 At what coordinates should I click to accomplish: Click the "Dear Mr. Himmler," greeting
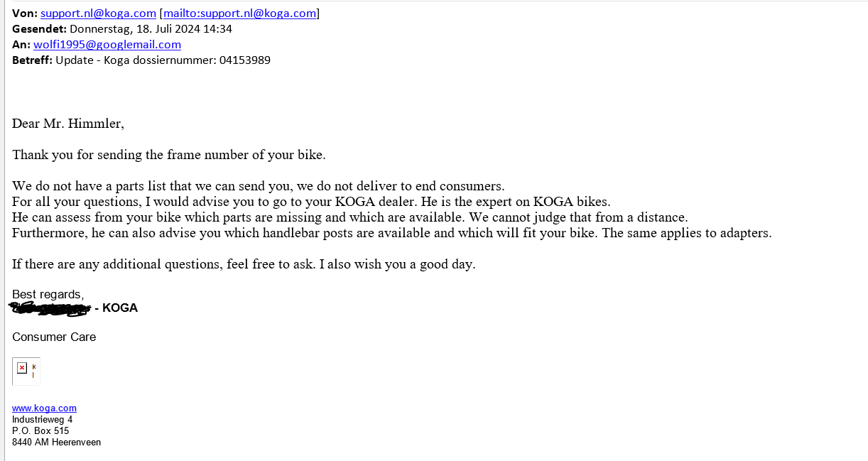point(68,124)
